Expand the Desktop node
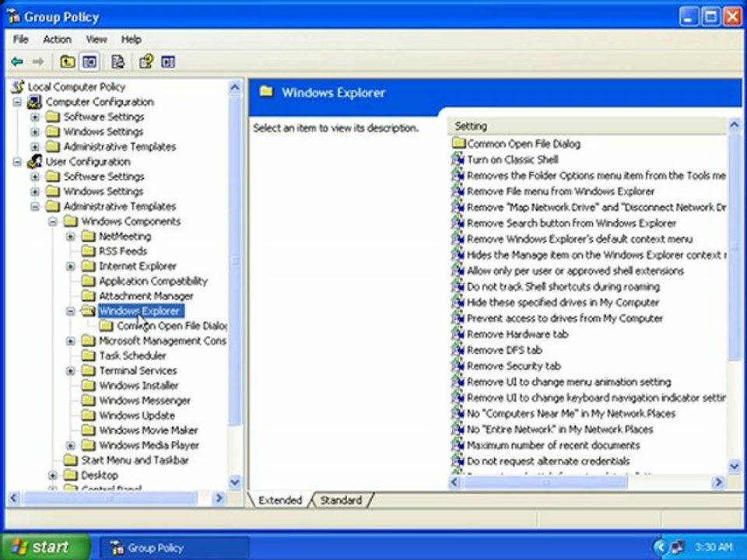Screen dimensions: 747x560 (52, 475)
